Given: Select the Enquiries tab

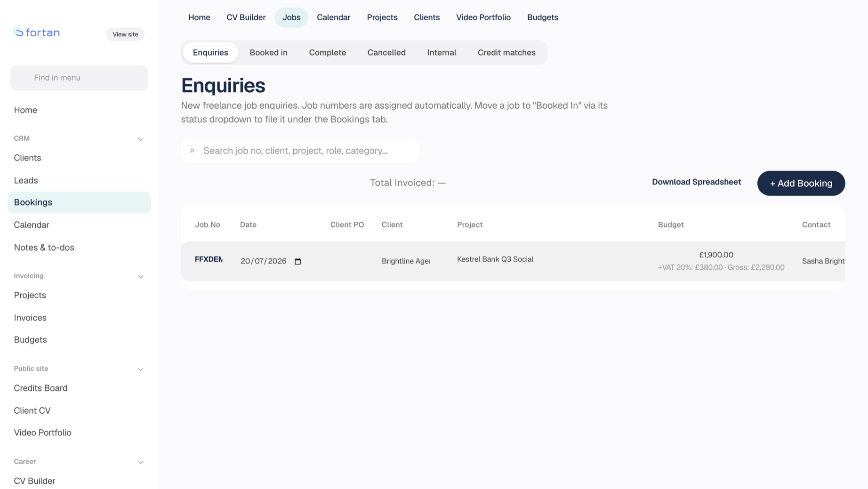Looking at the screenshot, I should coord(210,52).
